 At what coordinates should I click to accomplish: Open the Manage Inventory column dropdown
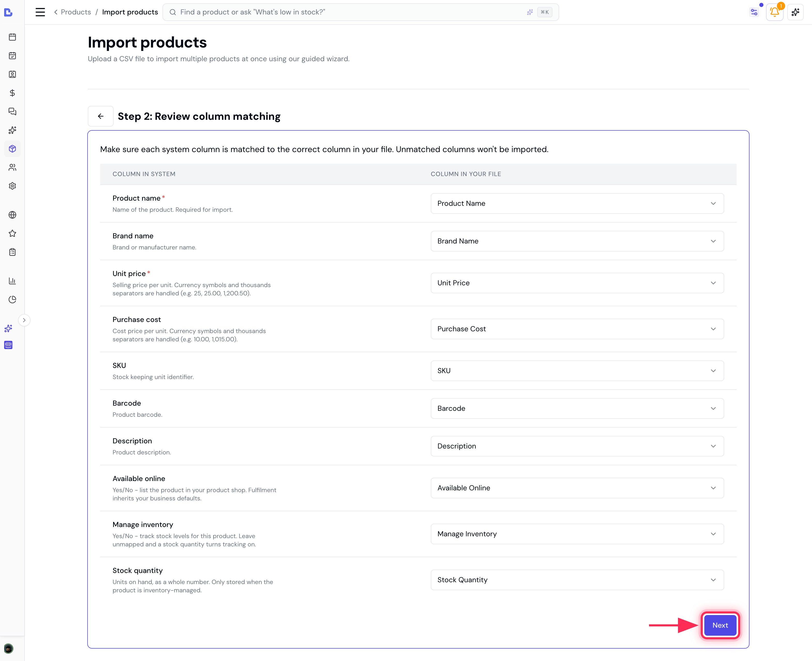pyautogui.click(x=577, y=534)
